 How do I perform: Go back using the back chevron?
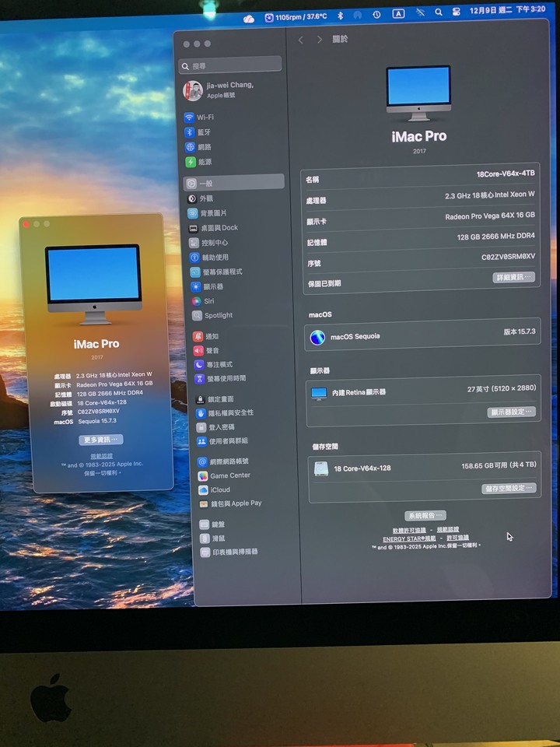pos(301,40)
